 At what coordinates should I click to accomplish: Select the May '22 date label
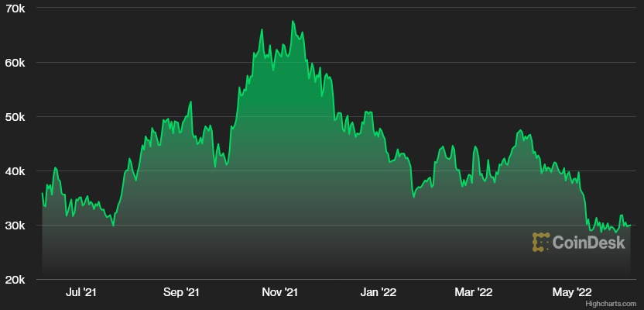(x=573, y=292)
